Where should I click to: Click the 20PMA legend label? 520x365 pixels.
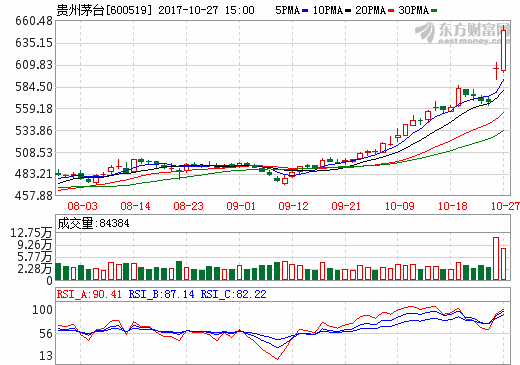pos(371,10)
